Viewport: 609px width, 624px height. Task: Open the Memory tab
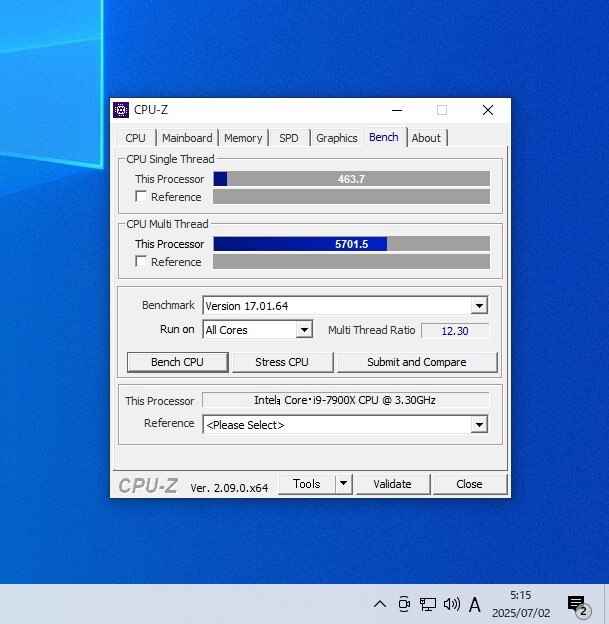(x=243, y=138)
